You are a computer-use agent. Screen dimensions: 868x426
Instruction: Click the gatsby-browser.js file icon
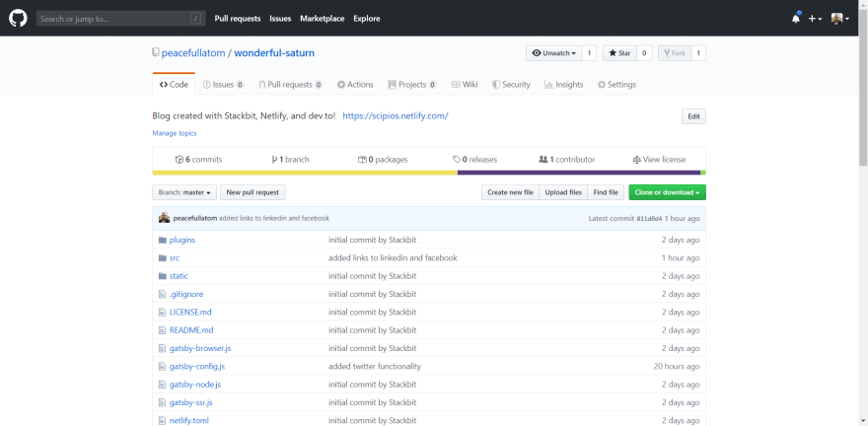pyautogui.click(x=162, y=348)
